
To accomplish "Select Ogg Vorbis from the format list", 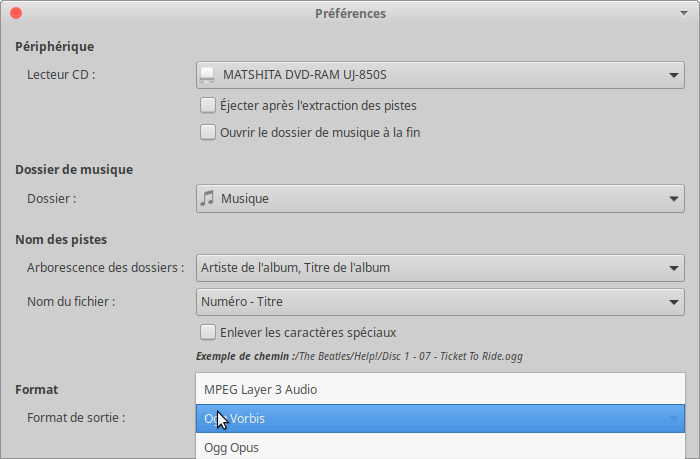I will (440, 418).
